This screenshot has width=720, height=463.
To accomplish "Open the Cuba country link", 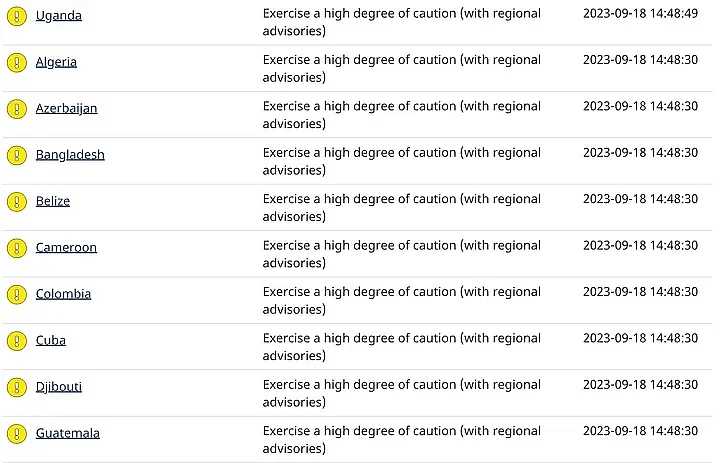I will [51, 340].
